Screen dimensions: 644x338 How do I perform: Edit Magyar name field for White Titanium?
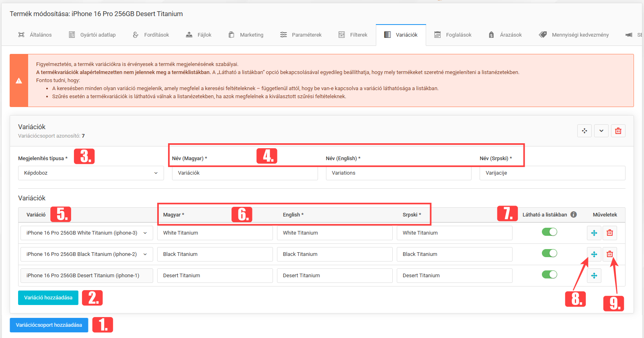click(215, 233)
